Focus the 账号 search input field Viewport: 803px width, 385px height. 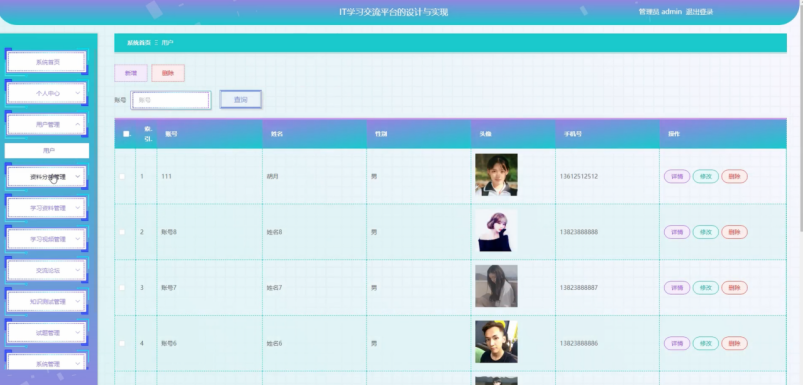[x=171, y=100]
